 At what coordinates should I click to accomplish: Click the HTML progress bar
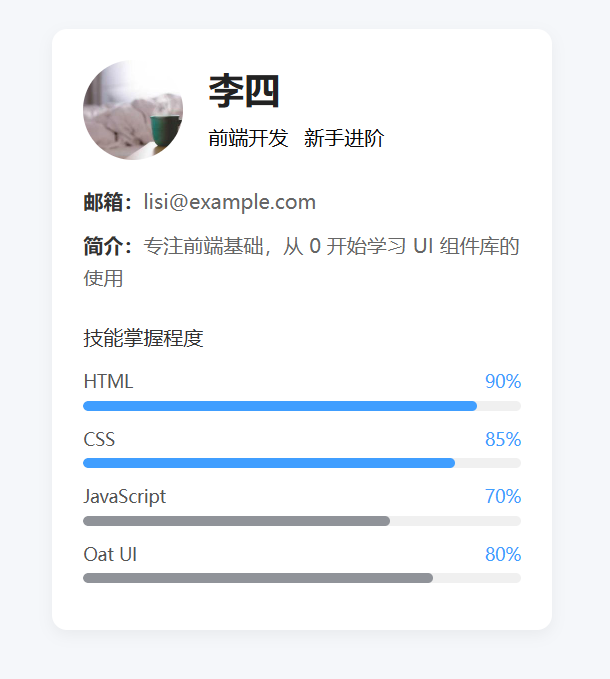tap(301, 406)
